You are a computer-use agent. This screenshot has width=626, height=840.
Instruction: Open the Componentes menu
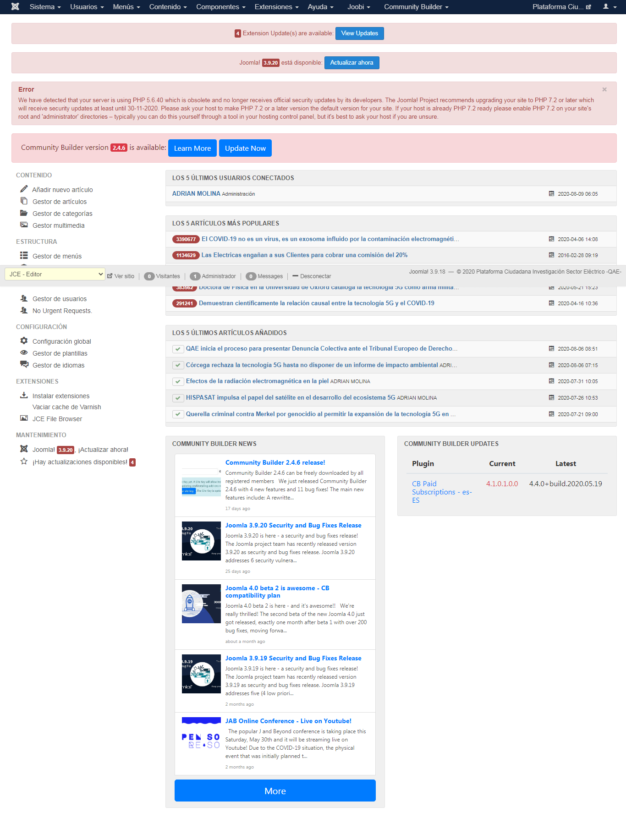click(x=221, y=7)
